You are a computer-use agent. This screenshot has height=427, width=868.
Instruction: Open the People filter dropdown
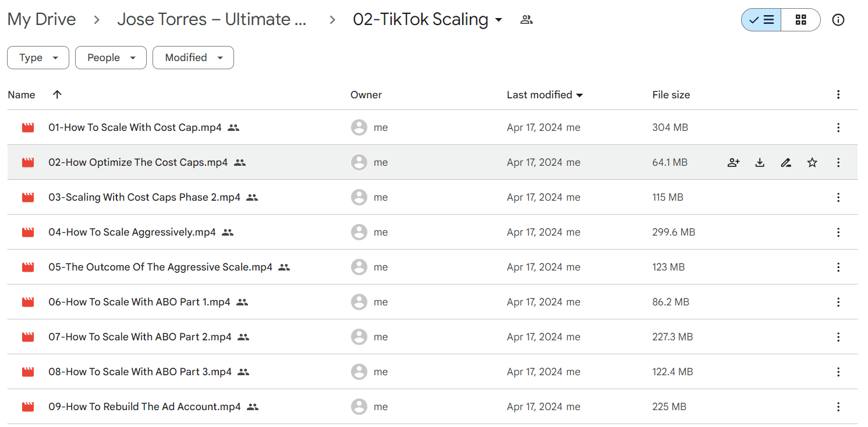coord(111,58)
